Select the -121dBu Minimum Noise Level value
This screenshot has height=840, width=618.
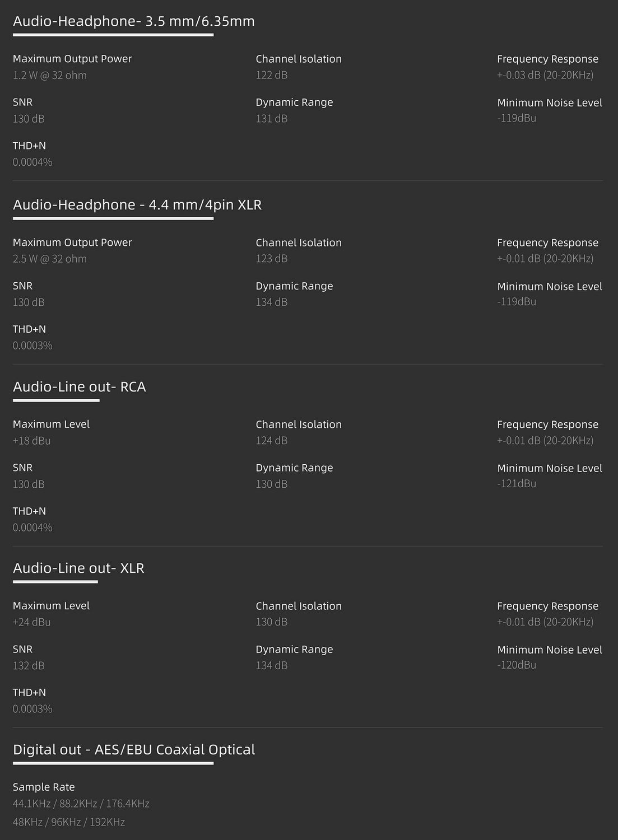point(517,484)
